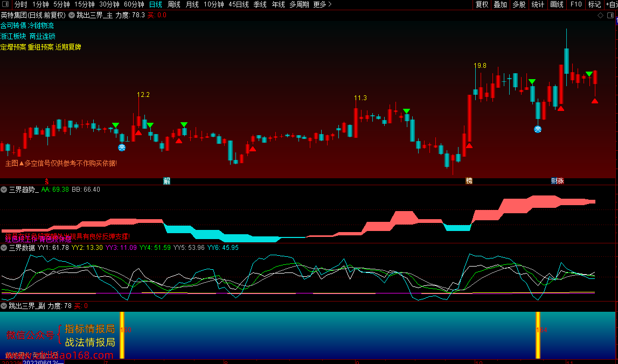Collapse the 跳出三界_副 sub-chart arrow
This screenshot has width=618, height=364.
(4, 306)
